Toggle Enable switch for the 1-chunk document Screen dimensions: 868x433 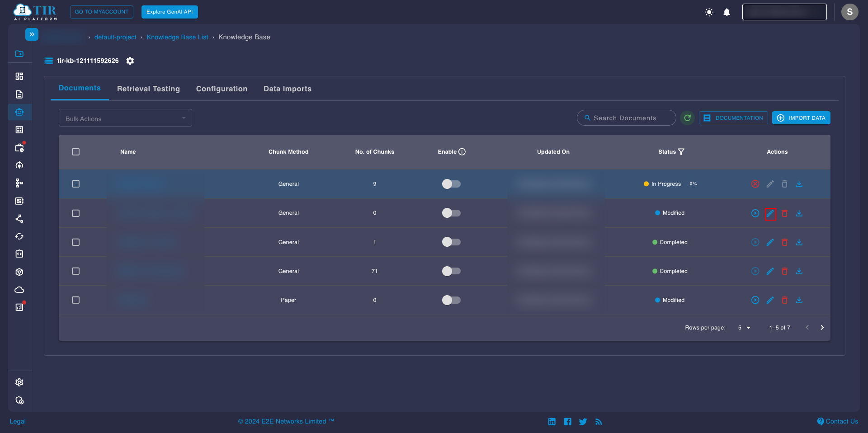(x=451, y=242)
